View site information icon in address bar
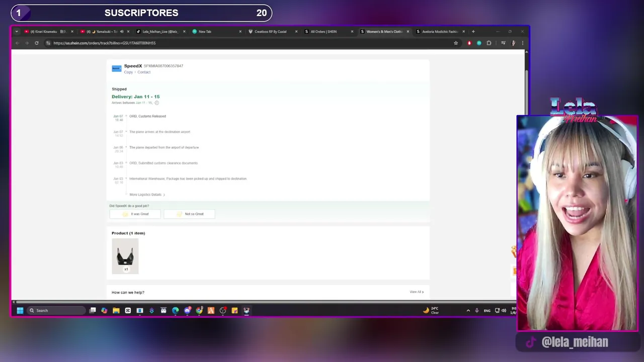The image size is (644, 362). click(48, 43)
